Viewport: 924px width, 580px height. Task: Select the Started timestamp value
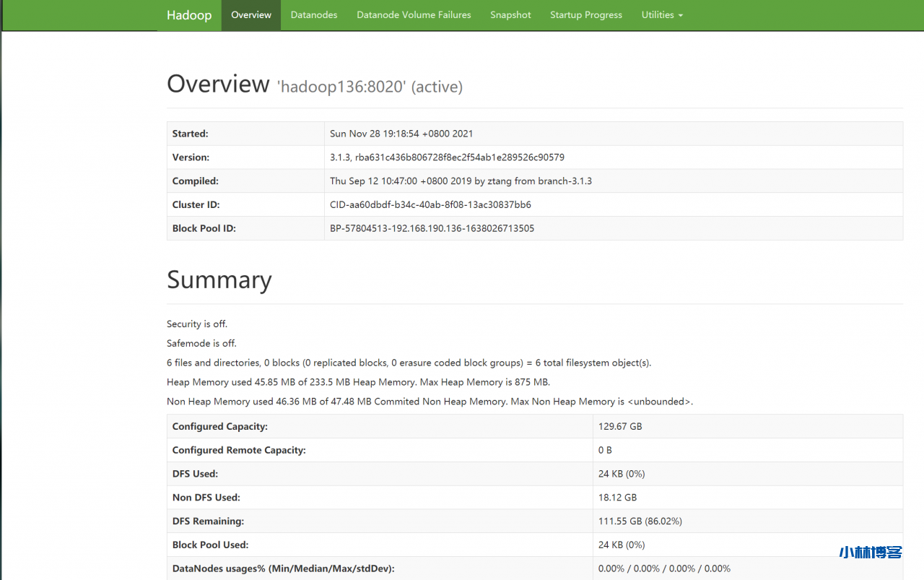[401, 134]
